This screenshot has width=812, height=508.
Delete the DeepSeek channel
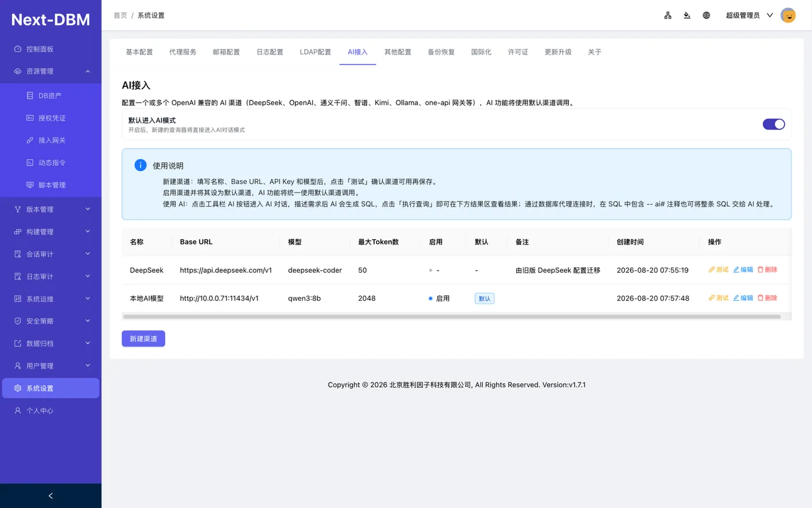click(x=767, y=270)
